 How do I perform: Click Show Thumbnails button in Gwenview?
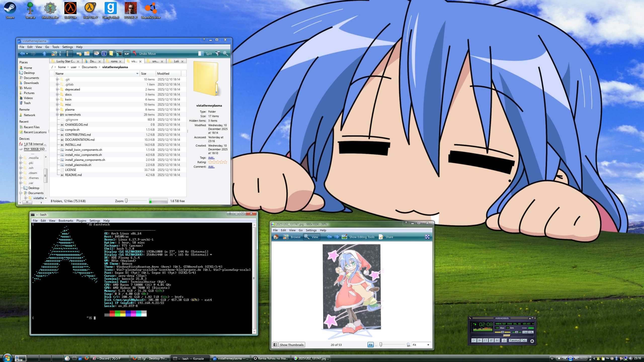coord(292,345)
